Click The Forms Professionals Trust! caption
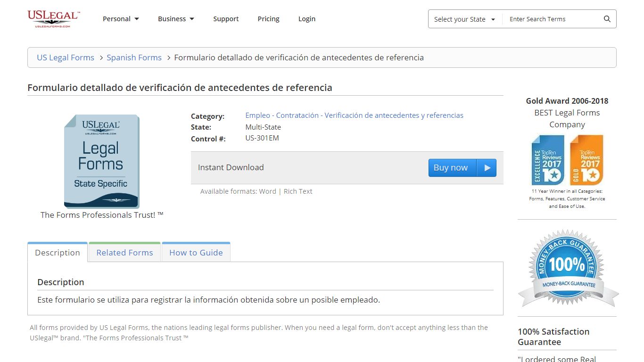 pyautogui.click(x=102, y=215)
